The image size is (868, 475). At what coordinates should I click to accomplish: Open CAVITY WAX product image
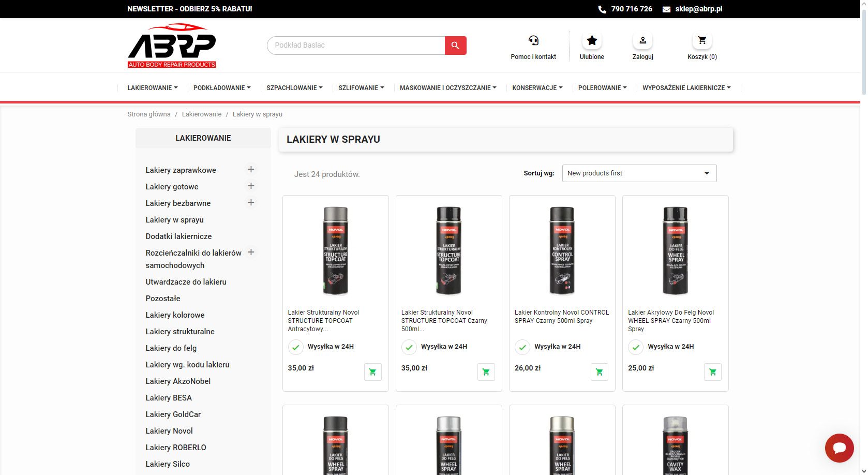(676, 445)
